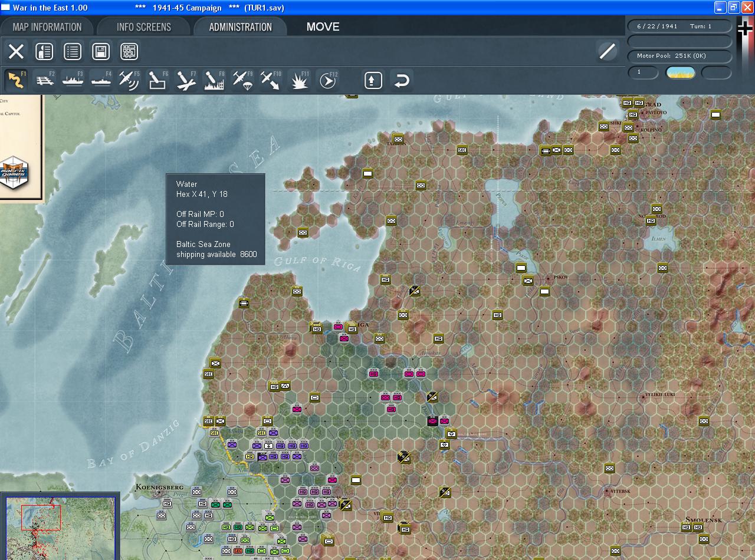Click the diagonal slash round button

pos(607,51)
